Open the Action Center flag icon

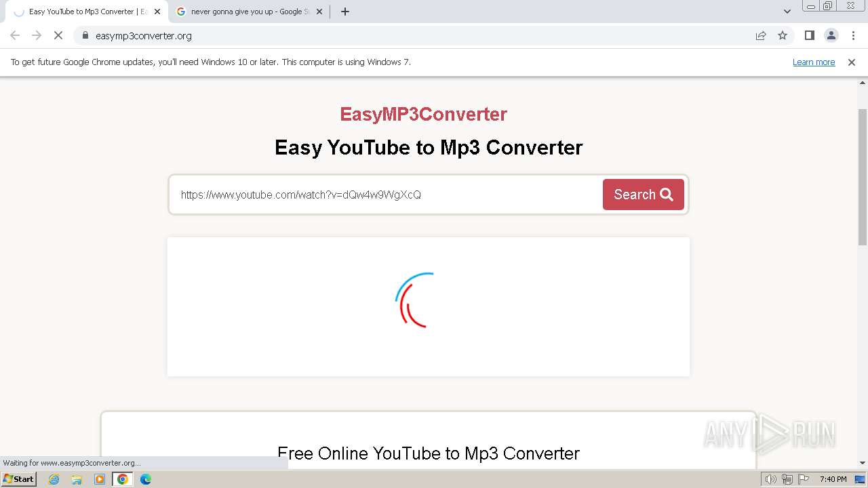[804, 479]
